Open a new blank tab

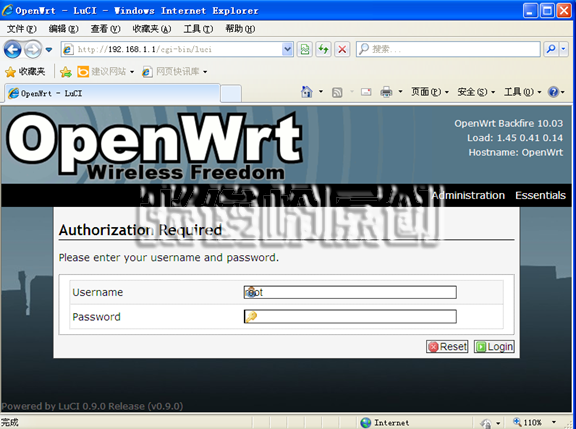231,94
